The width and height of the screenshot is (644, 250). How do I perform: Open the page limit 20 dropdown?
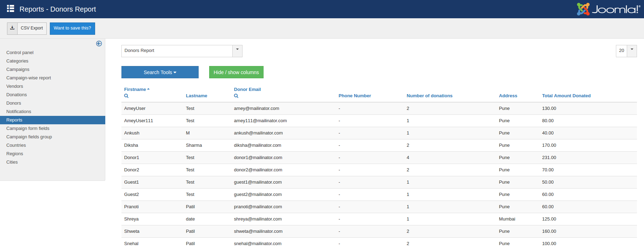tap(631, 51)
